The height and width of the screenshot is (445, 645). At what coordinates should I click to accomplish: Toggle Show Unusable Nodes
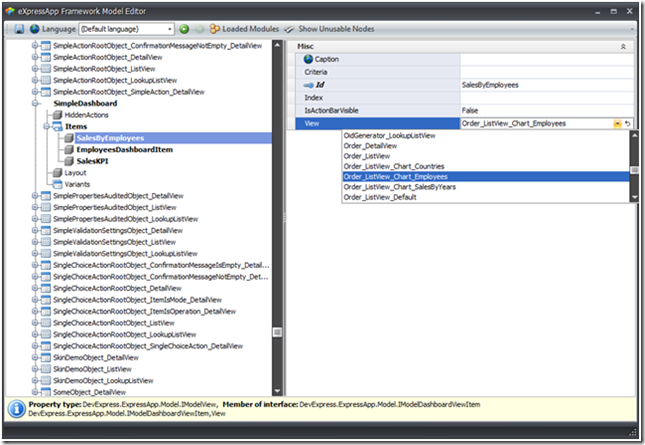pos(329,29)
